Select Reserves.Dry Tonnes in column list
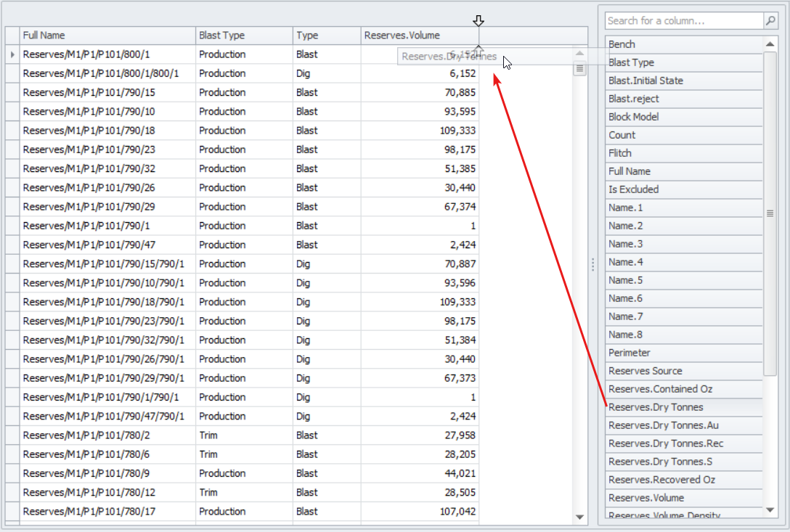 pos(683,407)
